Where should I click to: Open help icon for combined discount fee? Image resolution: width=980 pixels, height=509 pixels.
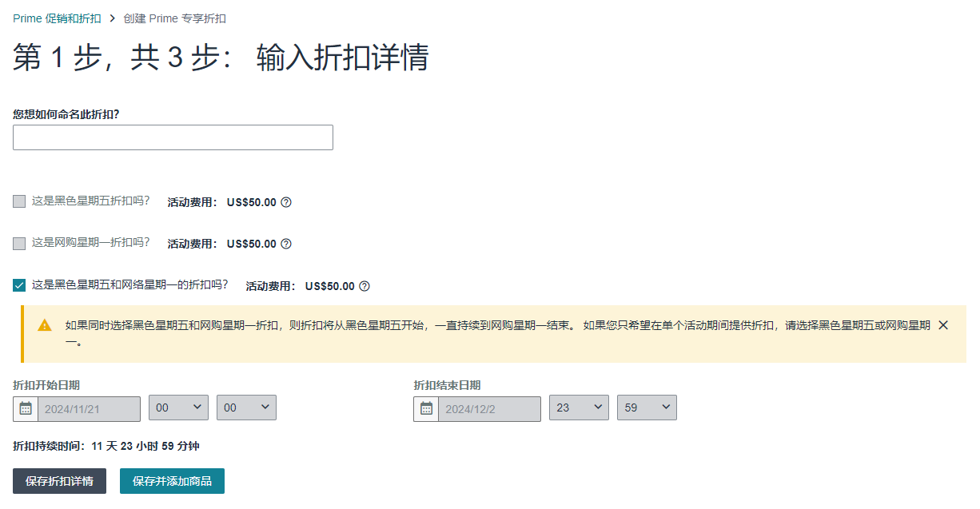coord(365,286)
